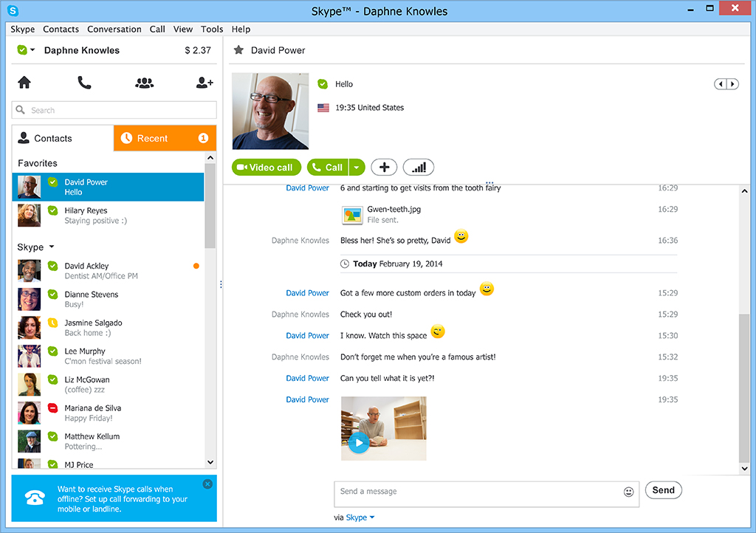756x533 pixels.
Task: Click the plus button to add to conversation
Action: point(384,168)
